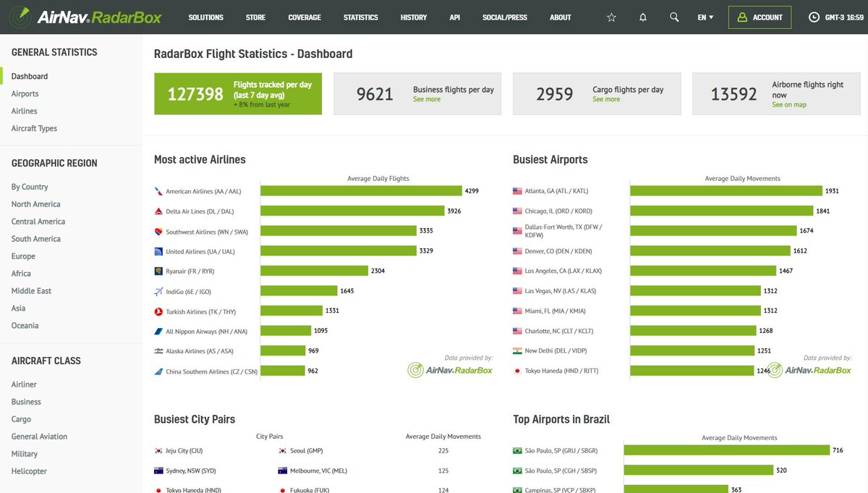Click the Flights tracked per day card

(x=238, y=93)
